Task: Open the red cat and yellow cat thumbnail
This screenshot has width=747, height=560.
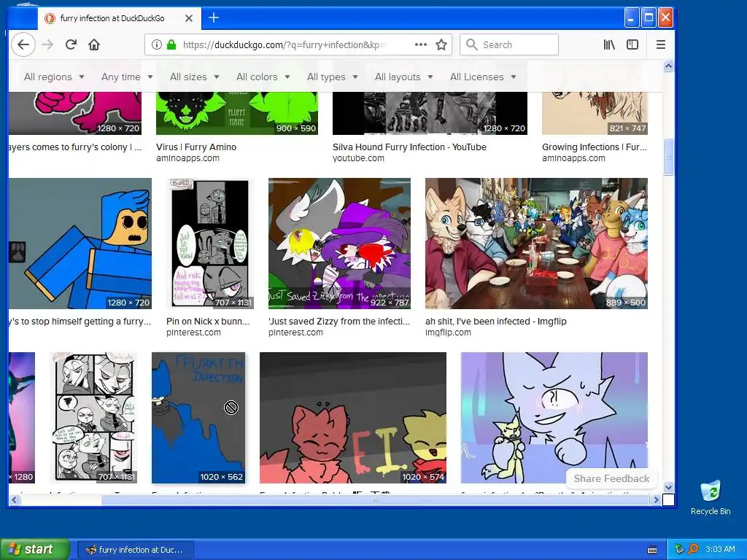Action: pos(353,418)
